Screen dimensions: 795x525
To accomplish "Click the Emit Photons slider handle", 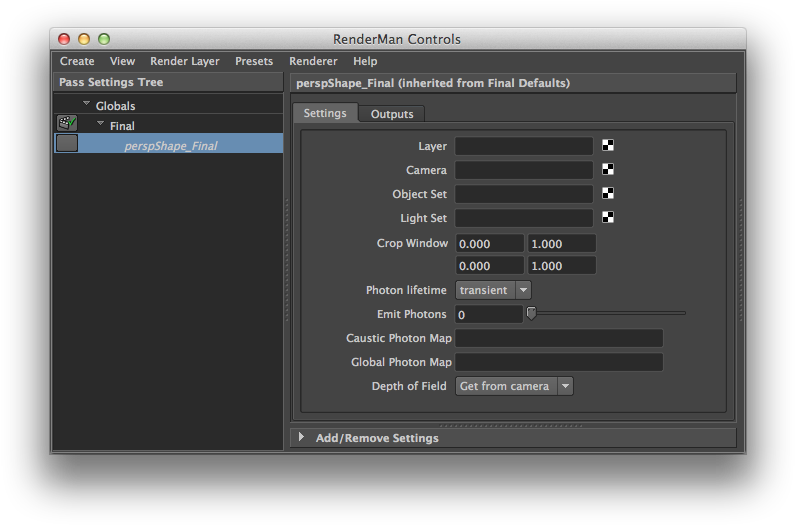I will point(531,313).
